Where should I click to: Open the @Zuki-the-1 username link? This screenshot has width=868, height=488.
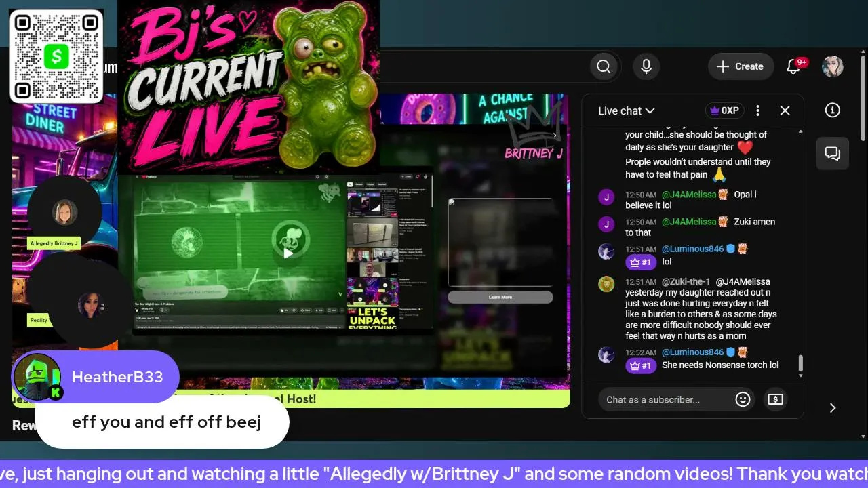686,281
